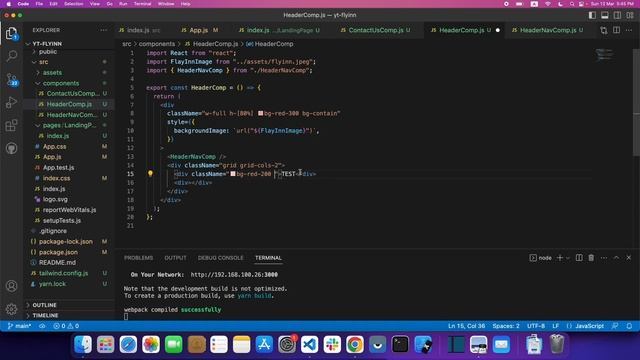Open the Accounts icon in activity bar
Screen dimensions: 640x360
[11, 286]
